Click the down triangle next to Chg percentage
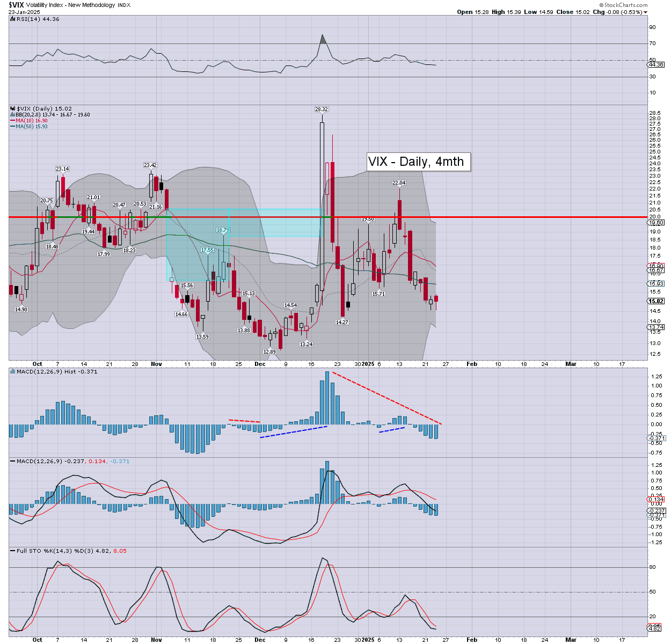 click(x=645, y=12)
